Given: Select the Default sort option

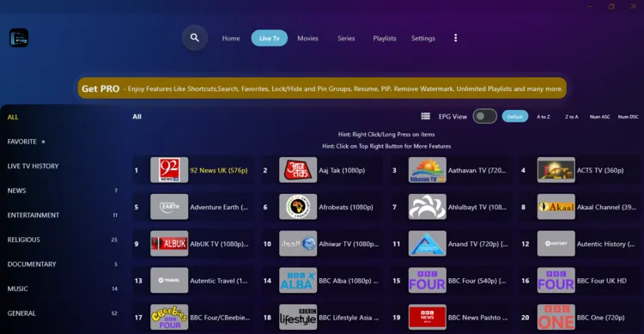Looking at the screenshot, I should [514, 117].
